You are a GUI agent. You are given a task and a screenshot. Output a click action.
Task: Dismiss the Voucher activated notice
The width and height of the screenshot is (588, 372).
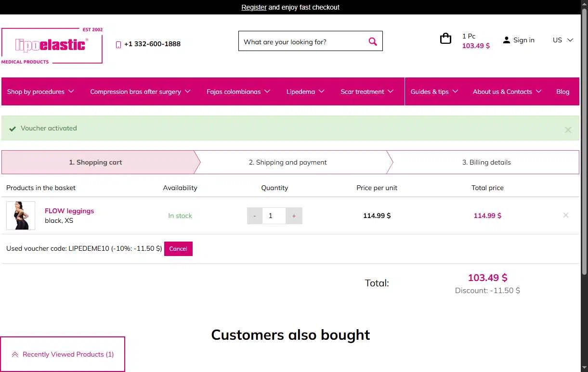(x=568, y=129)
